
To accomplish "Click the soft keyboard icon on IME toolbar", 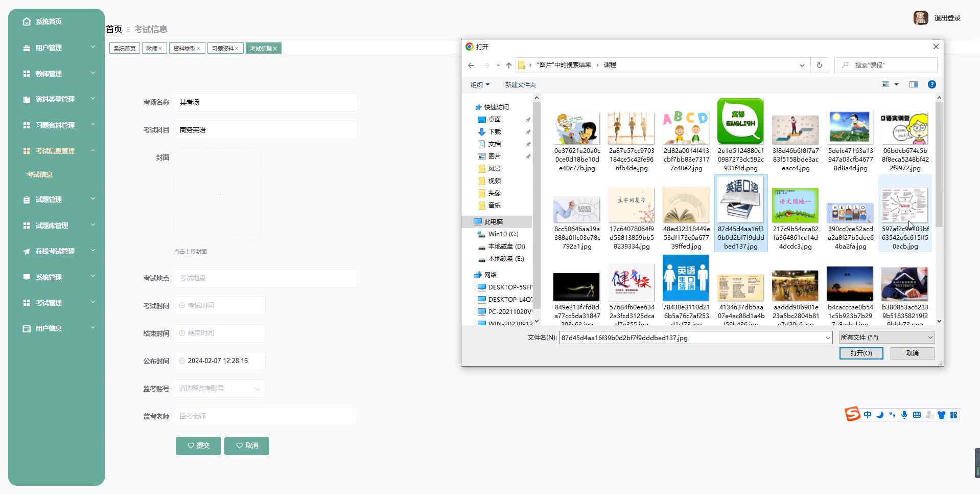I will coord(917,415).
